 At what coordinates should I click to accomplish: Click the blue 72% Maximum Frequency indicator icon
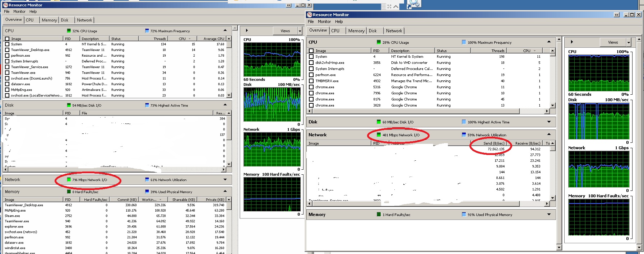tap(147, 31)
